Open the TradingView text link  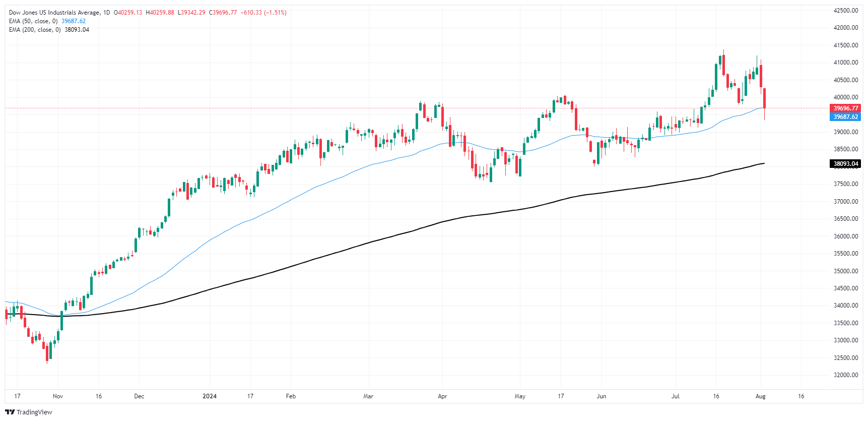point(34,412)
